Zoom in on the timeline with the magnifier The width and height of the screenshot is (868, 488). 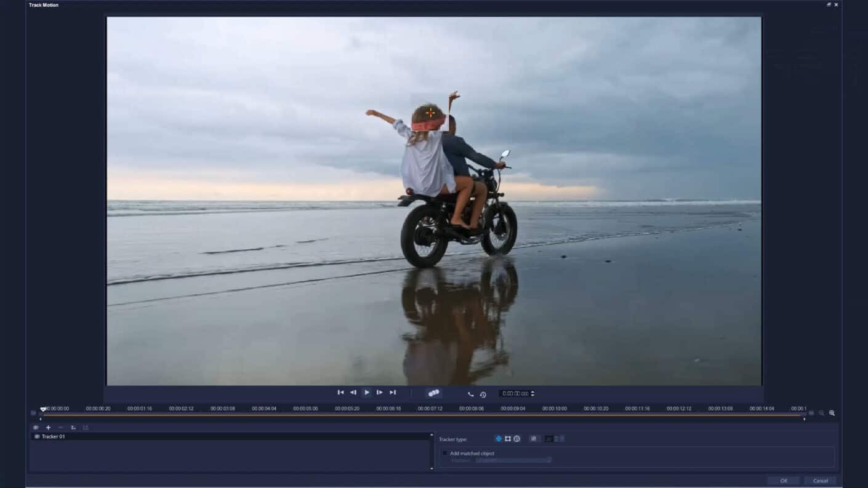(x=832, y=414)
